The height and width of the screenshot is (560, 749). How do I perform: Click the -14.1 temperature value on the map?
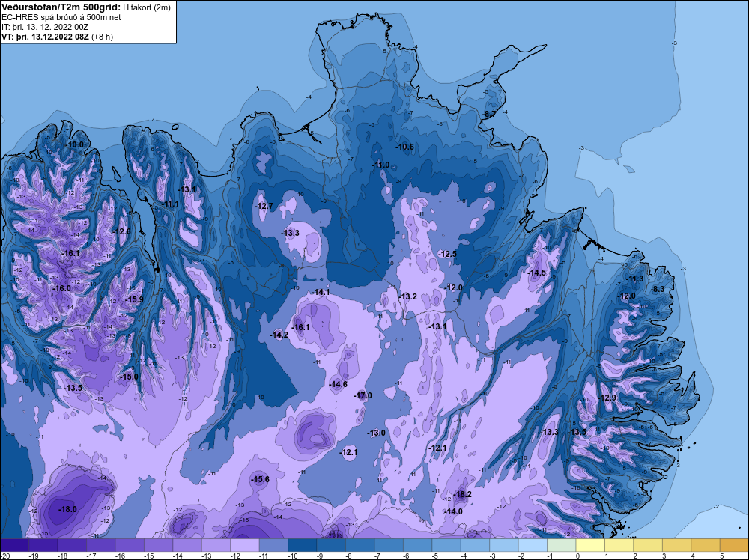click(x=321, y=292)
